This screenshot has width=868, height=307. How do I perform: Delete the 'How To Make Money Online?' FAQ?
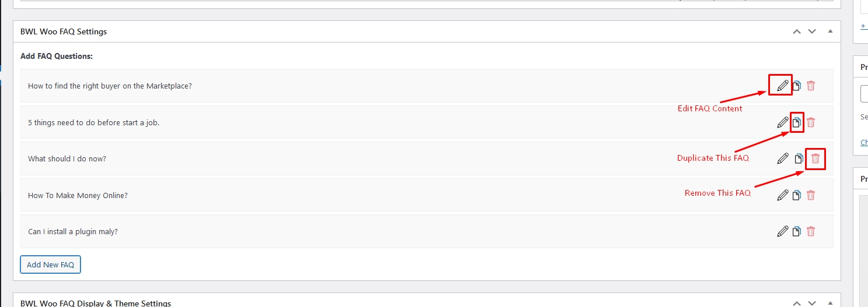[x=811, y=195]
